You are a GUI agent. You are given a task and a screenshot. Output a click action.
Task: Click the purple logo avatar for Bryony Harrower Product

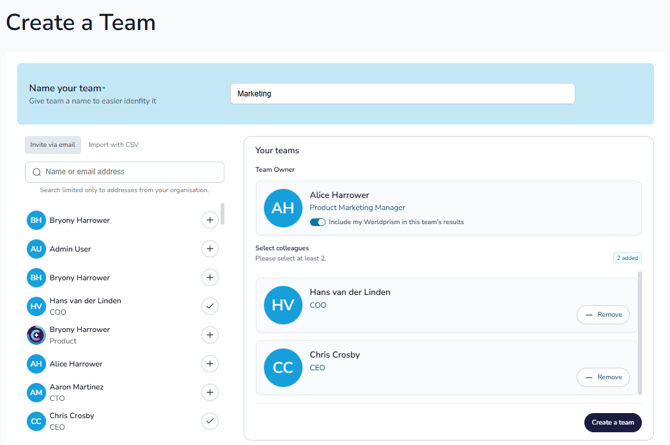[36, 335]
